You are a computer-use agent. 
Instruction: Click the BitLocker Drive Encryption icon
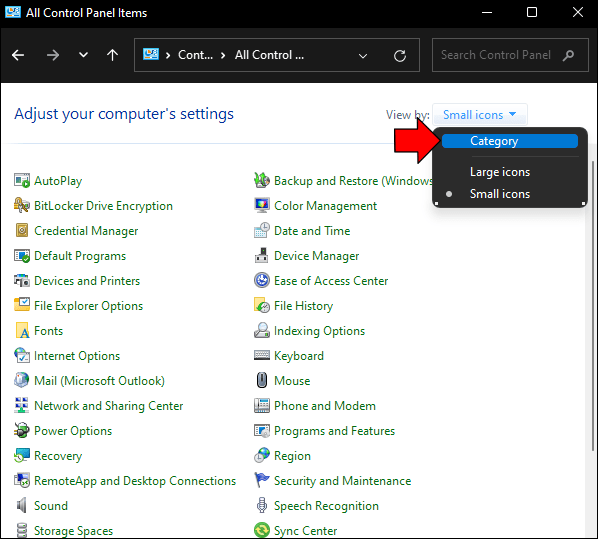pos(22,206)
